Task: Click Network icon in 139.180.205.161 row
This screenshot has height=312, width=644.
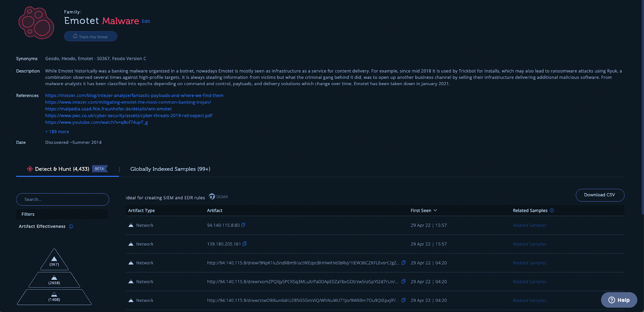Action: [131, 244]
